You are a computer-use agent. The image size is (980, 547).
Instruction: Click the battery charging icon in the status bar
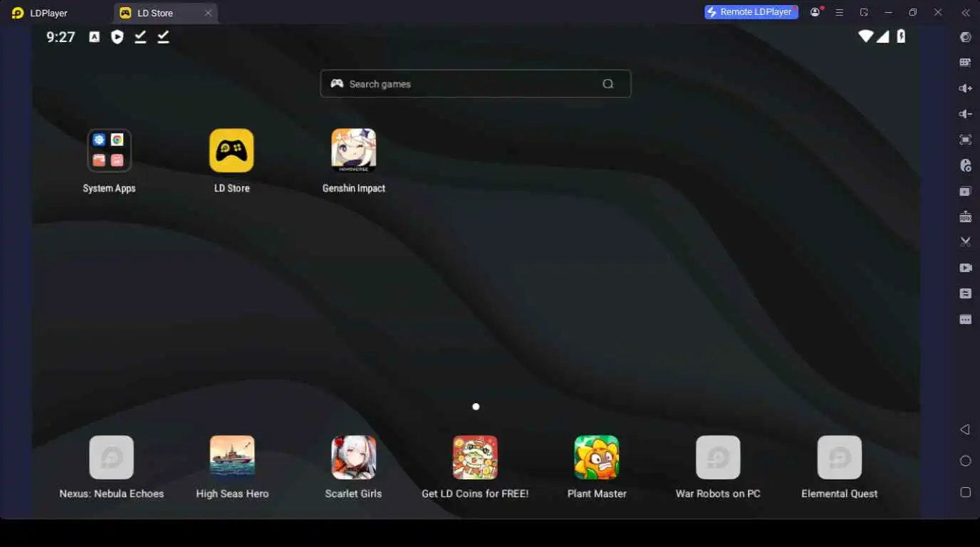coord(901,36)
